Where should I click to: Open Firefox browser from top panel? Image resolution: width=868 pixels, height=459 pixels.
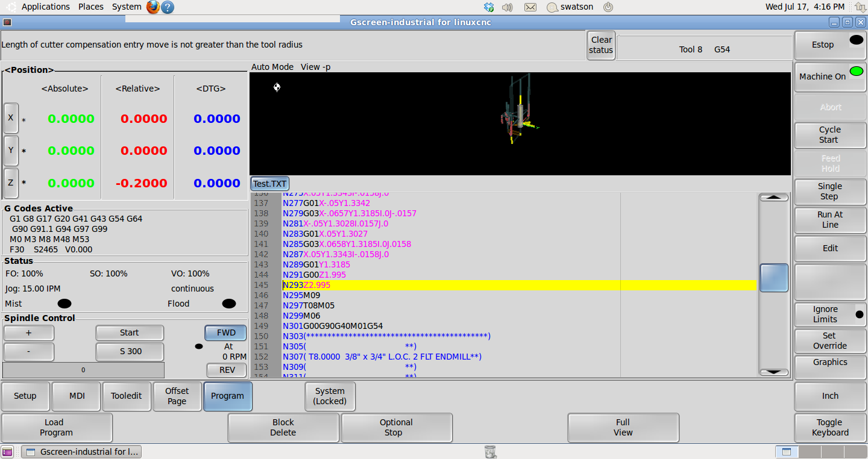click(153, 7)
